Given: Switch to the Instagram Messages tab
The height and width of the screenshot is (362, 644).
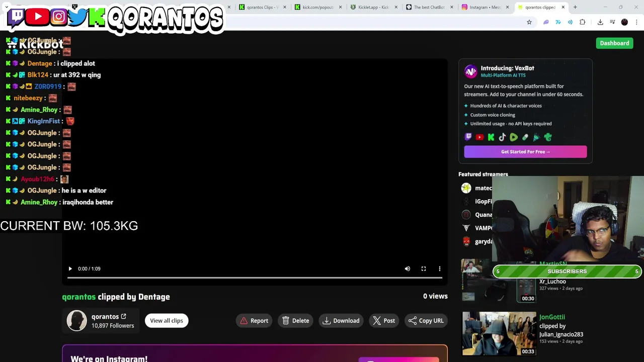Looking at the screenshot, I should (x=485, y=7).
